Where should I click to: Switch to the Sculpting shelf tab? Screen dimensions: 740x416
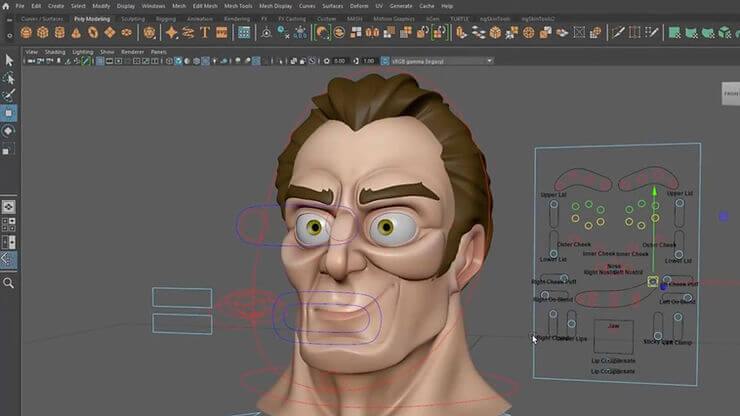[x=133, y=19]
